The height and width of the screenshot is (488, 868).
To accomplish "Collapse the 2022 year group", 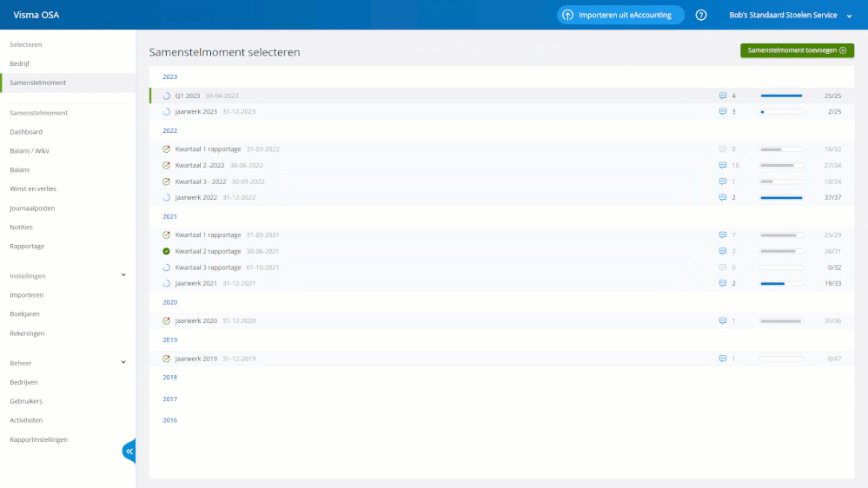I will 170,130.
